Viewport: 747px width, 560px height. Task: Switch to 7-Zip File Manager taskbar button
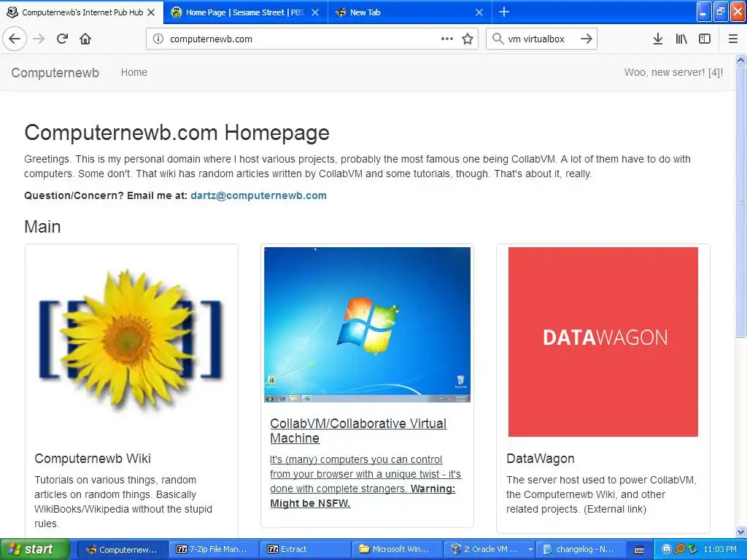214,549
